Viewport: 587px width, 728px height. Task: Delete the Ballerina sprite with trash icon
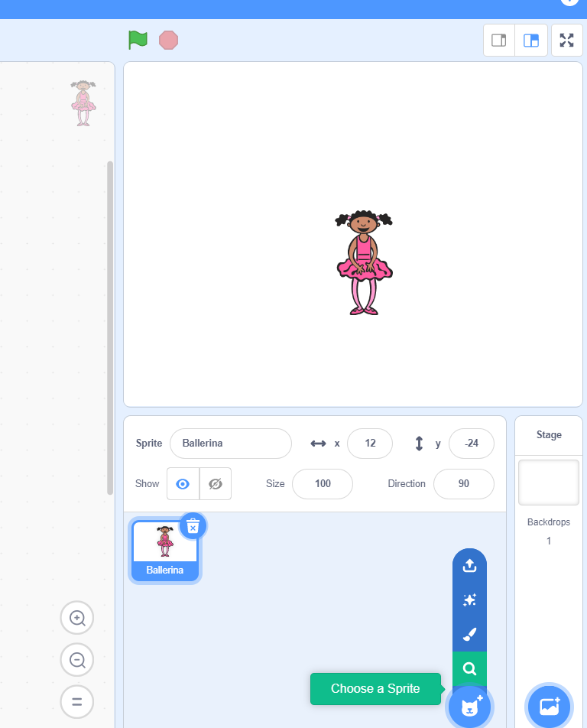coord(193,526)
